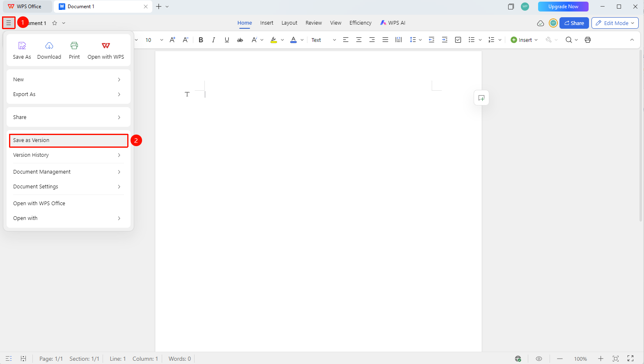Viewport: 644px width, 364px height.
Task: Click the bulleted list icon
Action: 472,40
